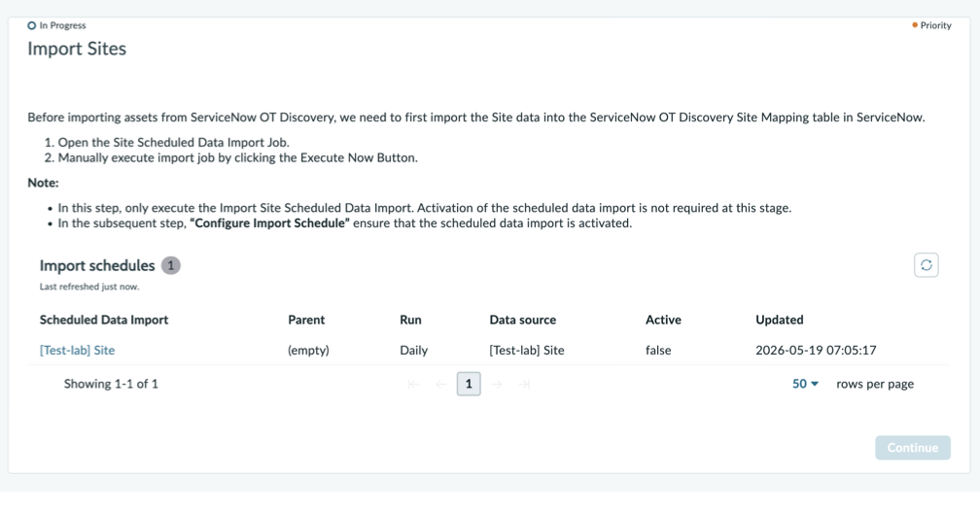Image resolution: width=980 pixels, height=509 pixels.
Task: Click the Scheduled Data Import column header
Action: tap(104, 320)
